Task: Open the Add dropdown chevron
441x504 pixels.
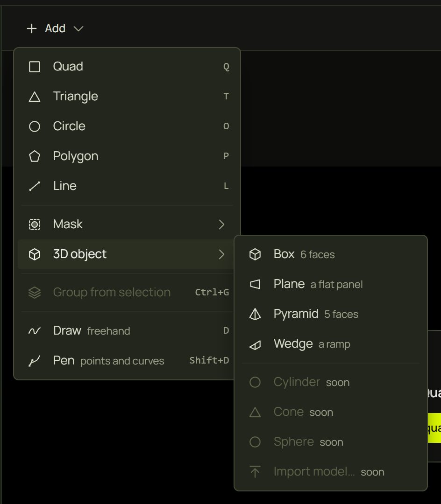Action: click(x=78, y=29)
